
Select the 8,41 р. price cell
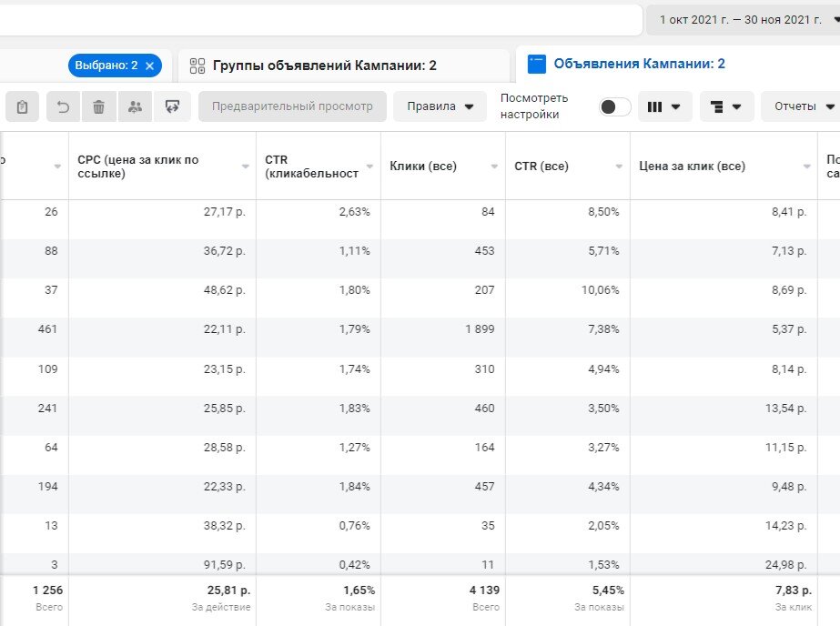(x=788, y=212)
